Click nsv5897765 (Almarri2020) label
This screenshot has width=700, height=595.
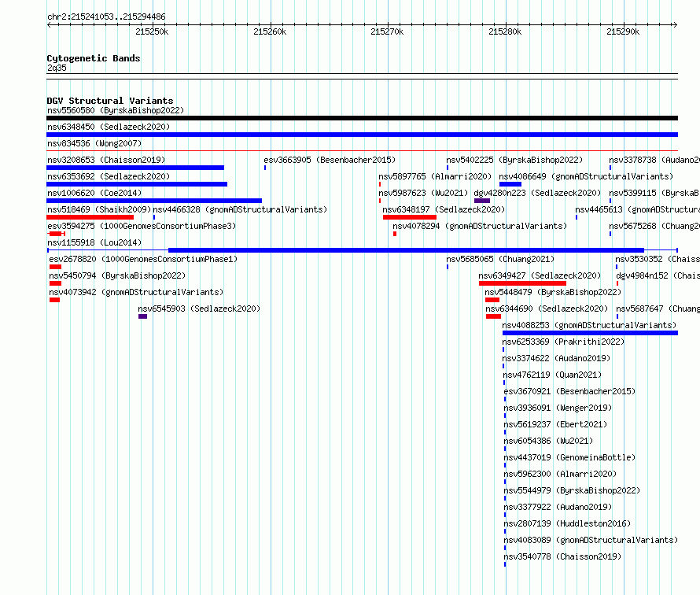pos(435,176)
